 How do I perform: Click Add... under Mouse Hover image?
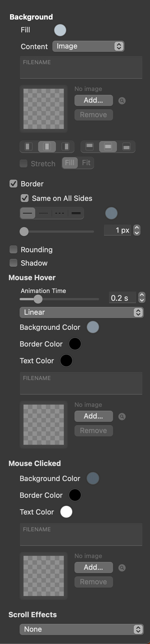pos(94,416)
